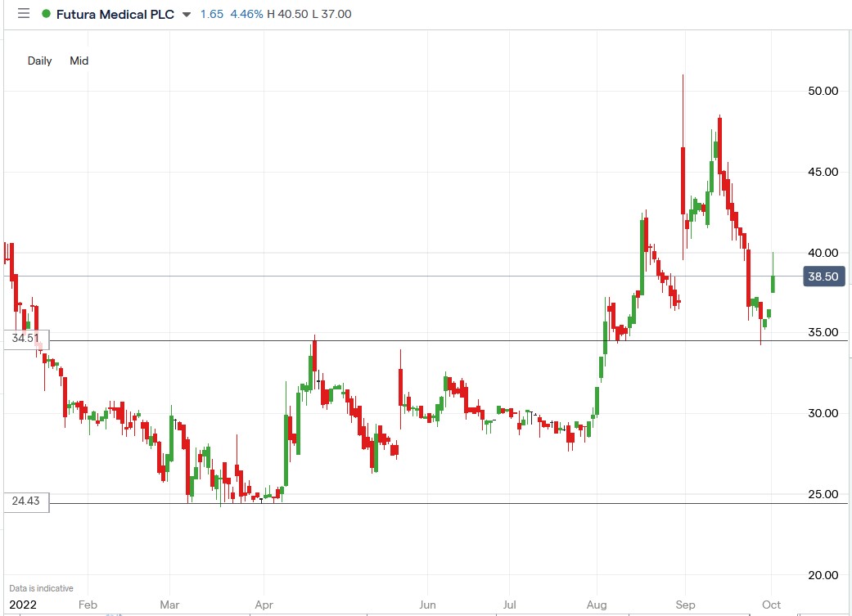Click the 24.43 price level label
Screen dimensions: 852x616
pos(25,502)
